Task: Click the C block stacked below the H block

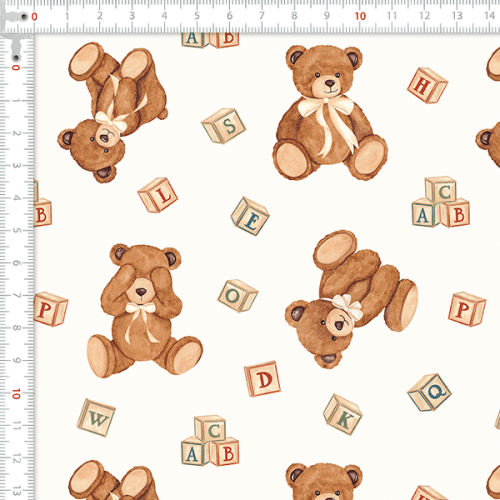Action: point(441,189)
